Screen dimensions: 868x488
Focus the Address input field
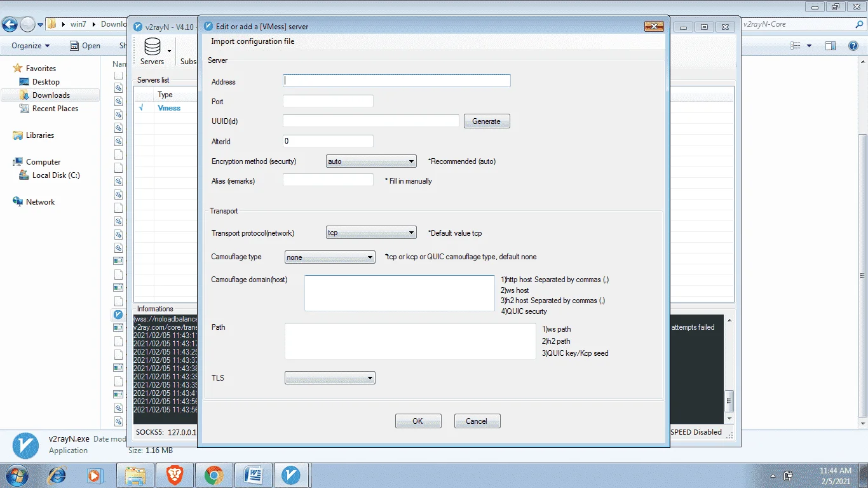click(397, 81)
